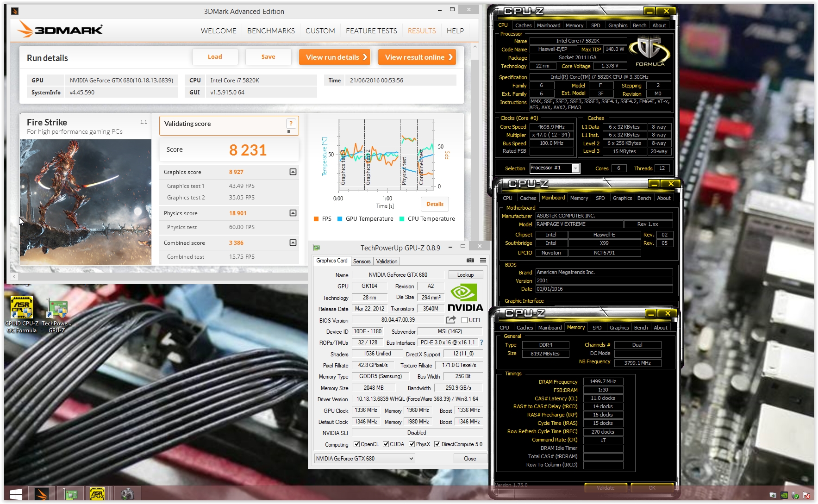This screenshot has height=504, width=818.
Task: Click the 3DMark title bar app icon
Action: [x=15, y=11]
